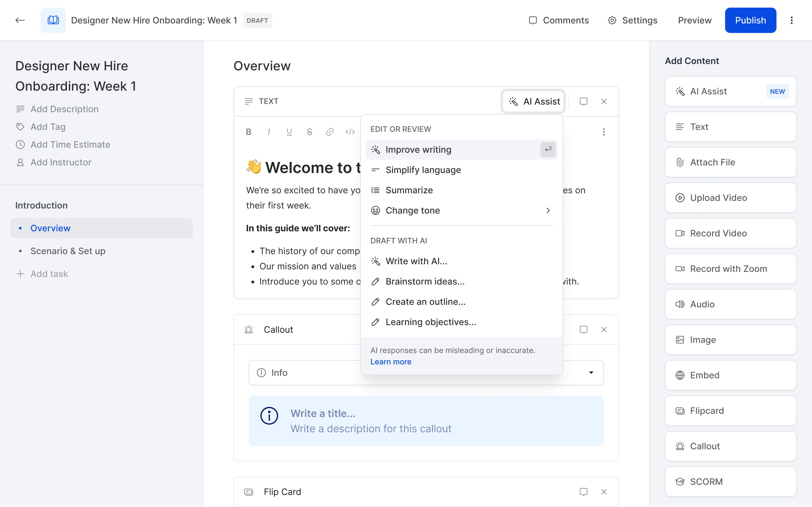The width and height of the screenshot is (812, 507).
Task: Click the insert link icon
Action: (x=330, y=132)
